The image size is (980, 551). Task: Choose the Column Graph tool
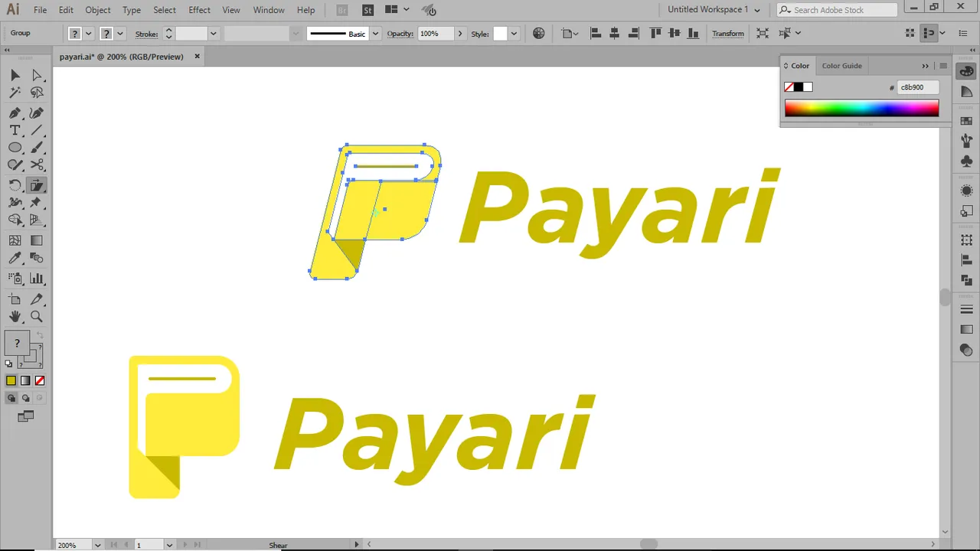pos(36,279)
